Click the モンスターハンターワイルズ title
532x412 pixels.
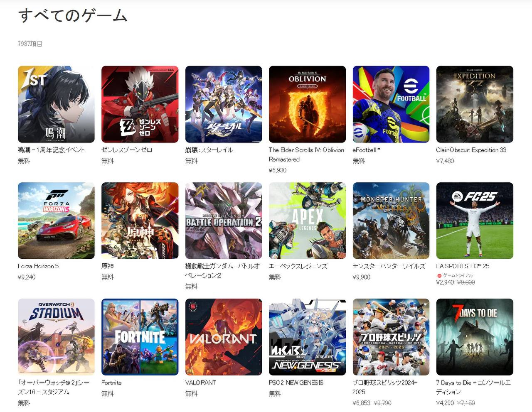(389, 266)
